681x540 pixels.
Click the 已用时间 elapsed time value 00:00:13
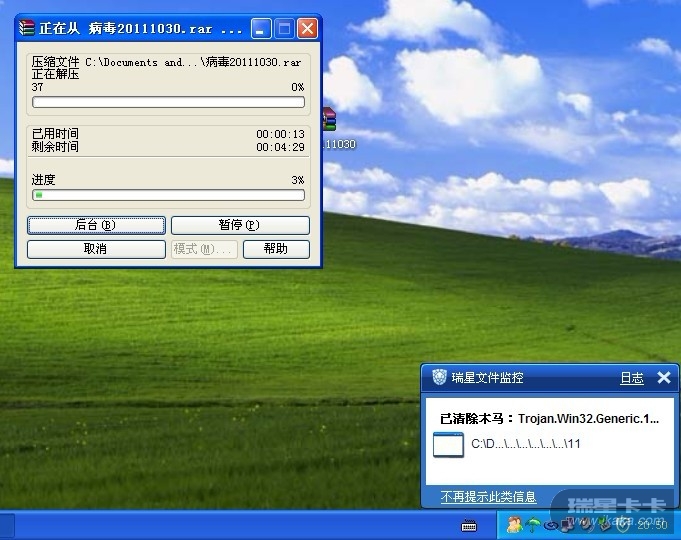pos(280,134)
